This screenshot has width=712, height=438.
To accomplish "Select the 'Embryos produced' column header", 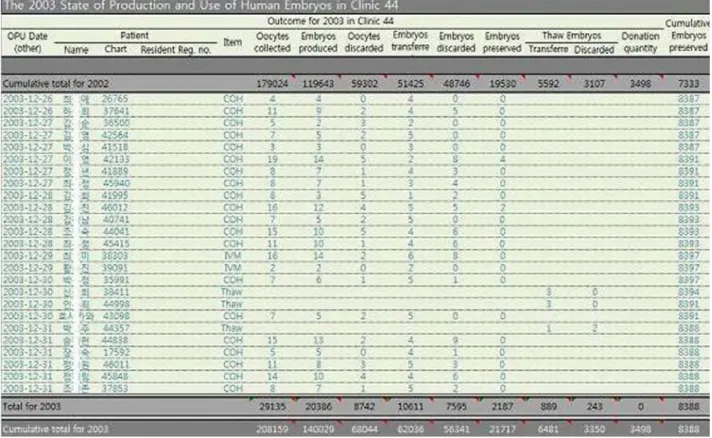I will click(x=318, y=42).
